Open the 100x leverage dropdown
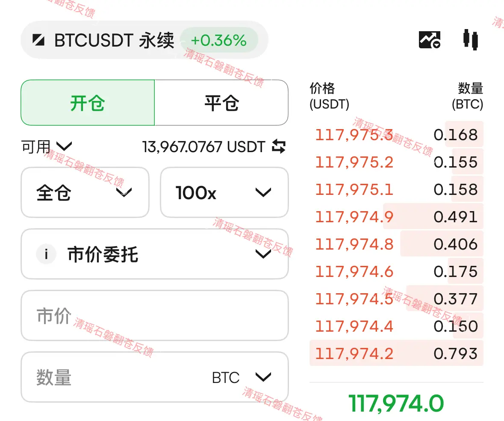Screen dimensions: 504x421 pos(224,192)
